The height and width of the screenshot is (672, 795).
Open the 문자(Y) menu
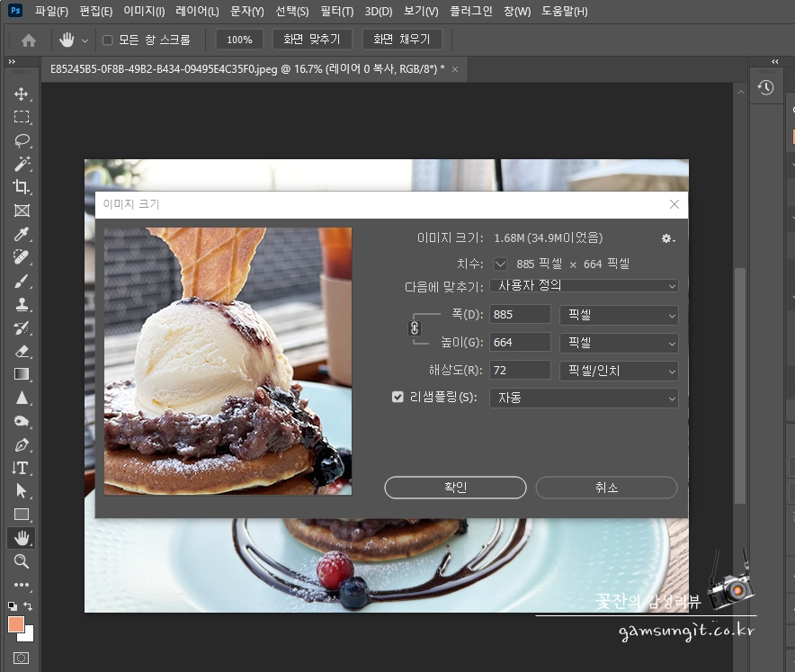pos(247,11)
